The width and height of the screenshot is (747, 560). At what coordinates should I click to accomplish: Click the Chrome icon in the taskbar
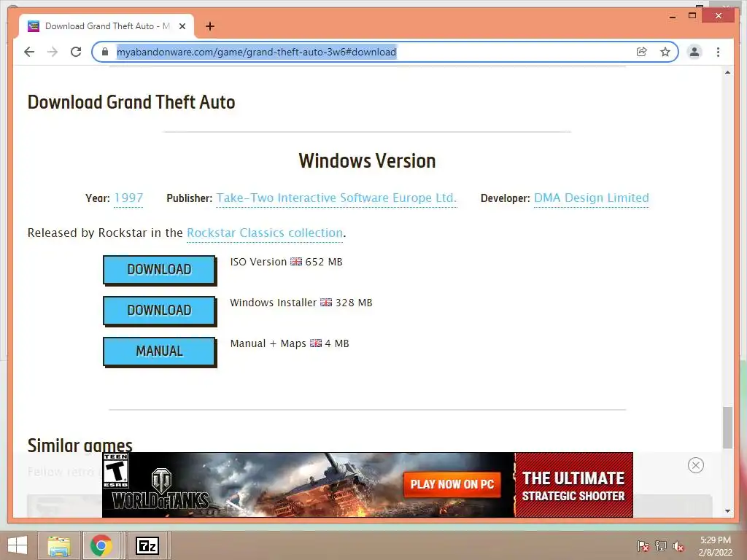click(101, 545)
